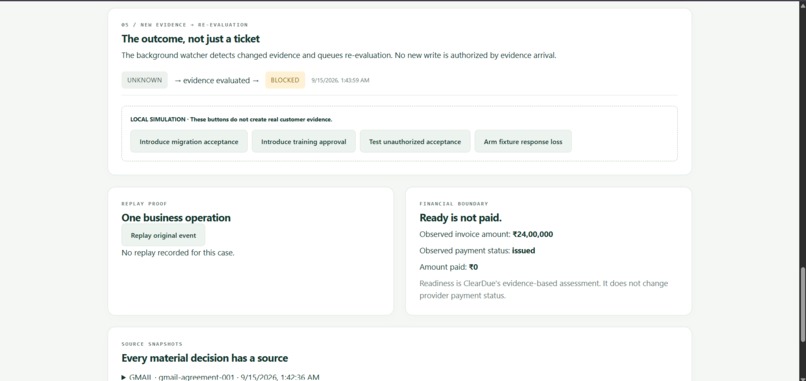Click the LOCAL SIMULATION notice text
Screen dimensions: 806x381
pyautogui.click(x=231, y=119)
